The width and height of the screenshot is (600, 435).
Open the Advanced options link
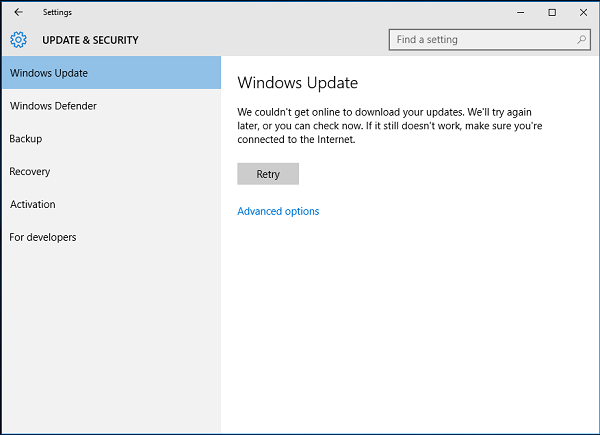pyautogui.click(x=278, y=211)
